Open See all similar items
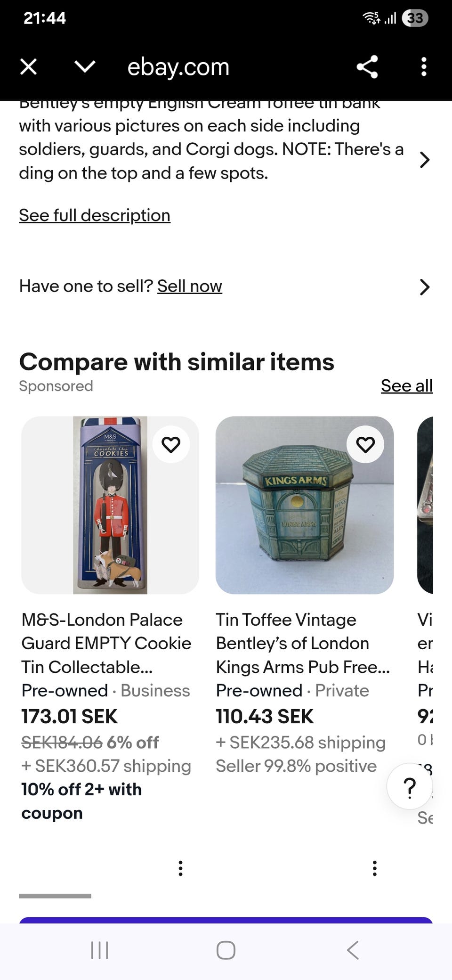This screenshot has height=980, width=452. (406, 386)
